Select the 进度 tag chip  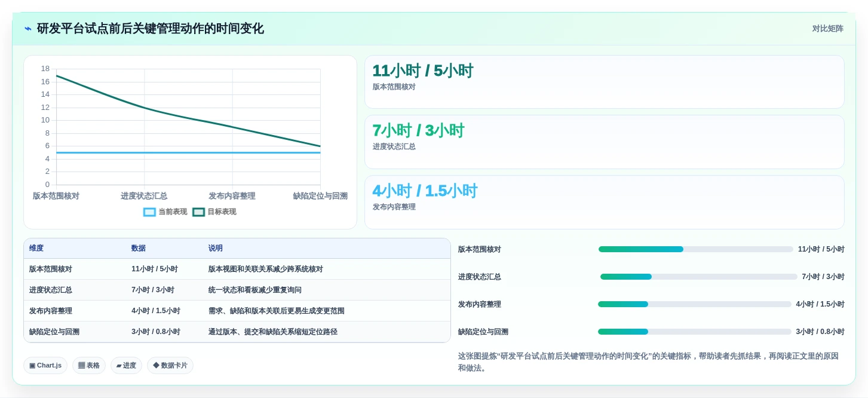click(126, 366)
